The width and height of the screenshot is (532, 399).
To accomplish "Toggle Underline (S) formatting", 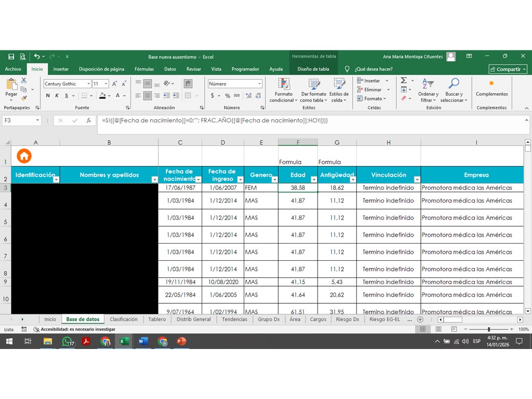I will tap(66, 96).
